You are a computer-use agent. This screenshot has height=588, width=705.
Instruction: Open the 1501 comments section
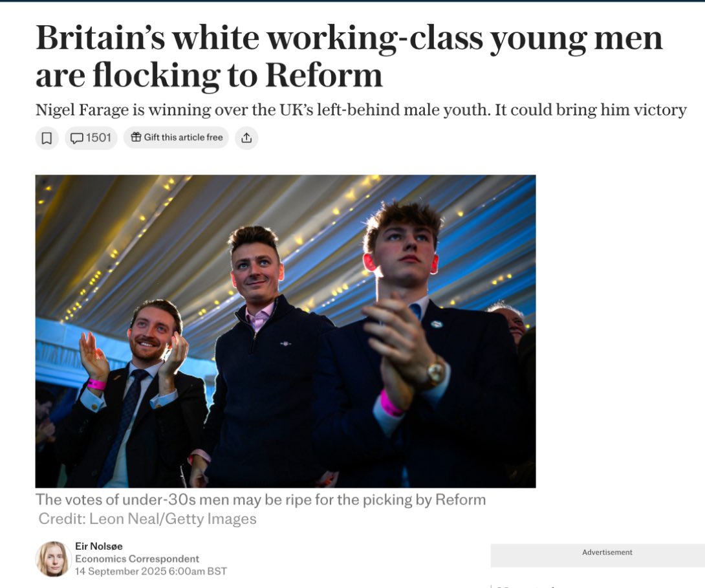[91, 138]
